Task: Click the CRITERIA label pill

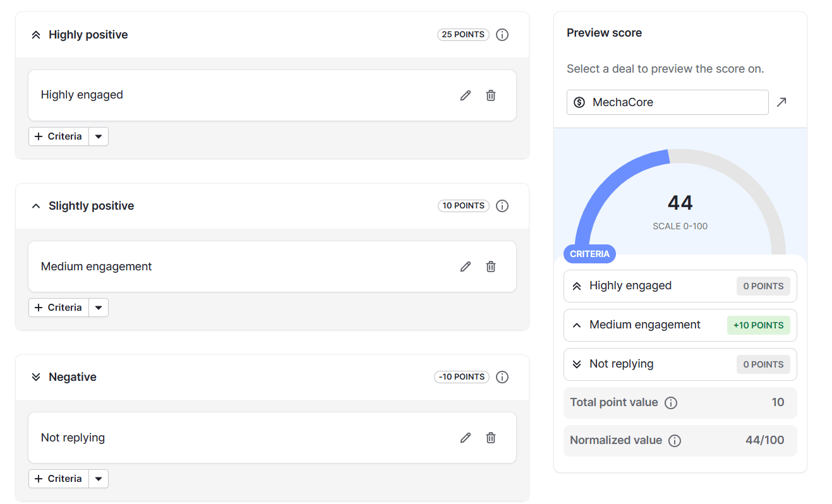Action: pyautogui.click(x=589, y=254)
